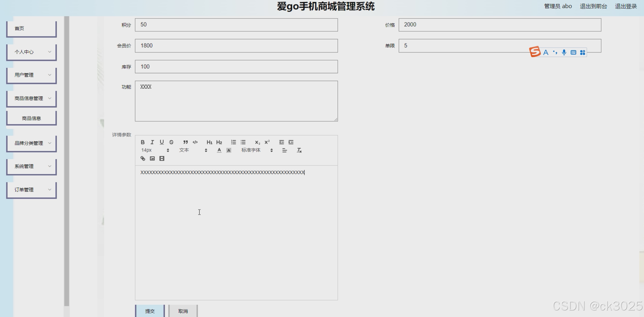This screenshot has width=644, height=317.
Task: Insert a blockquote in the editor
Action: click(x=186, y=142)
